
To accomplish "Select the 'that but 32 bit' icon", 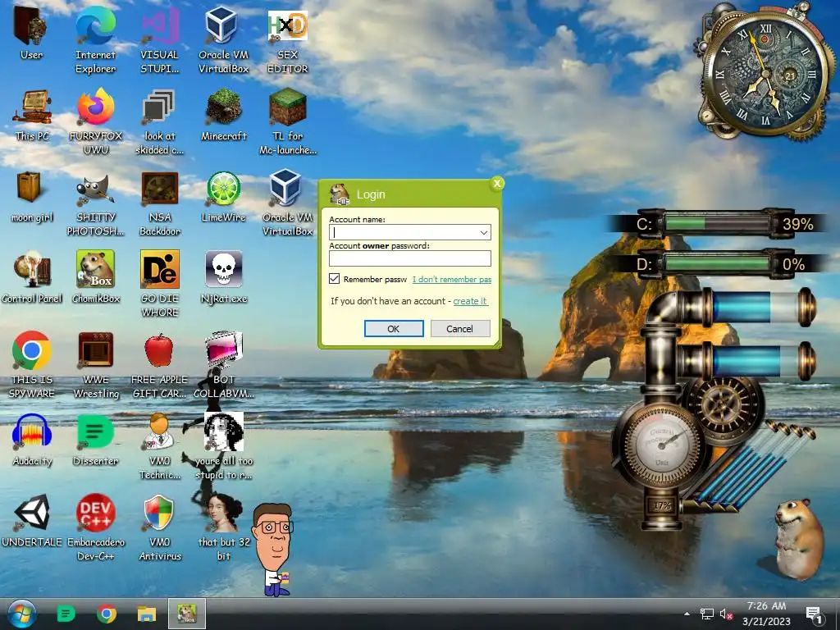I will pos(223,527).
